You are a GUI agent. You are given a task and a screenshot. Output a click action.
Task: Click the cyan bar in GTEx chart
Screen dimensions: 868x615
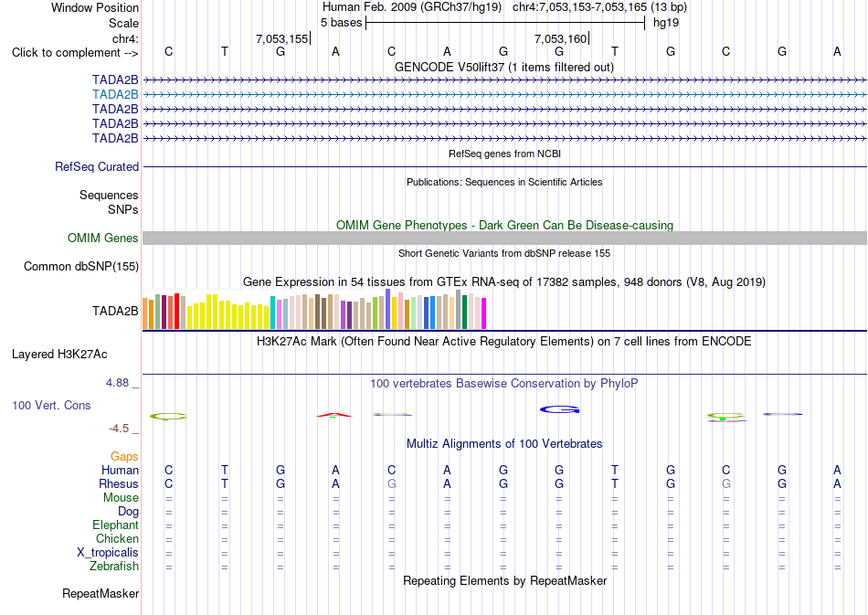point(273,313)
